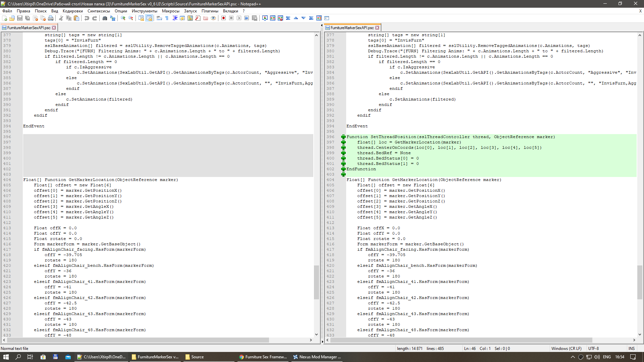The image size is (644, 362).
Task: Save the current file via floppy icon
Action: (20, 18)
